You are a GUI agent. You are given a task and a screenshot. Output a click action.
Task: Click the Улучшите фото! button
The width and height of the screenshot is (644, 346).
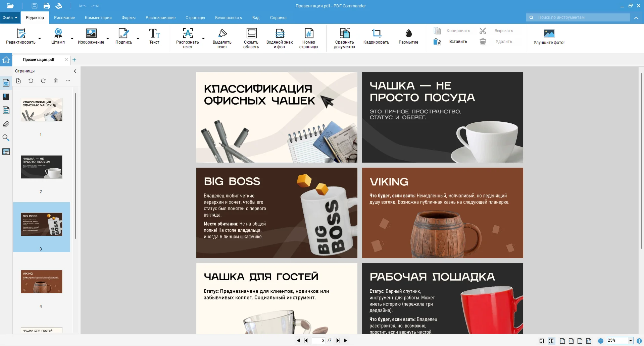pyautogui.click(x=549, y=36)
